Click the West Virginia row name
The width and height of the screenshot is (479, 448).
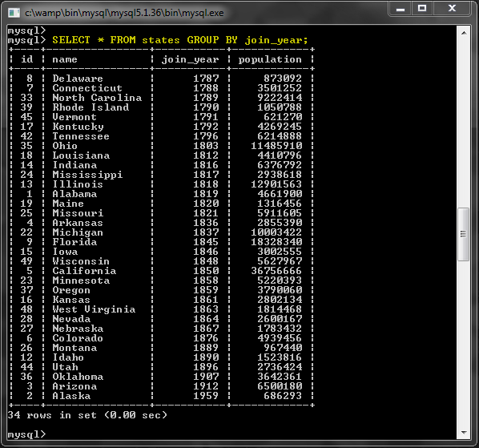[x=94, y=309]
